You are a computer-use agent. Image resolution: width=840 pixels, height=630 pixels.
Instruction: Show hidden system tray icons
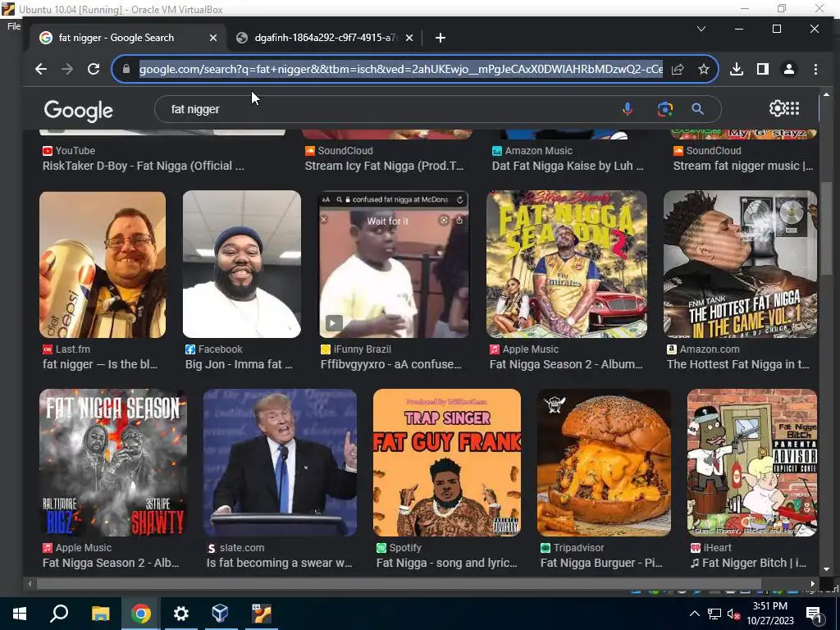coord(694,614)
